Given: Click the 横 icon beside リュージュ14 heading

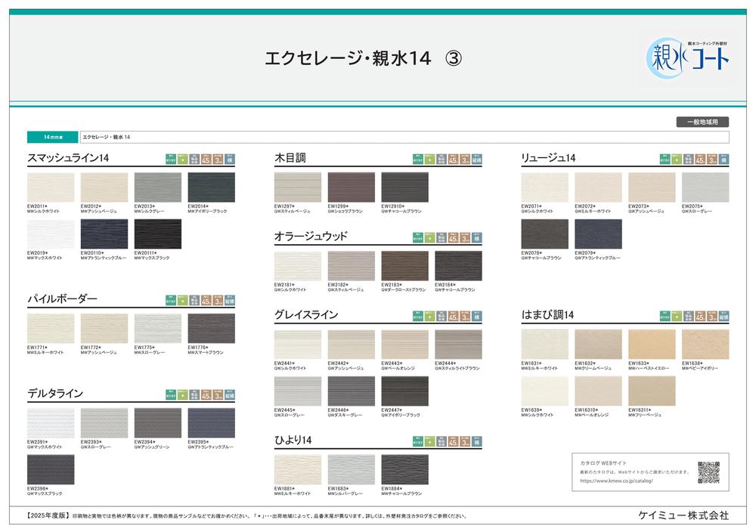Looking at the screenshot, I should point(723,159).
